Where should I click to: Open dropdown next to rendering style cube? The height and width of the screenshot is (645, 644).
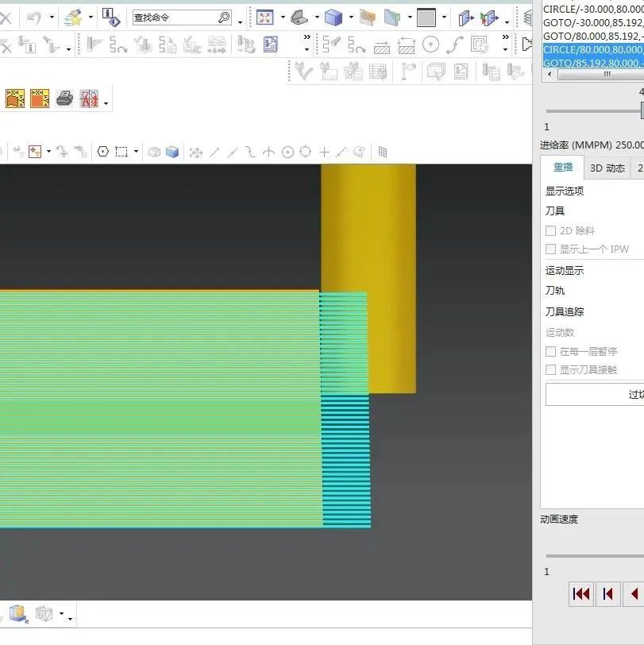[x=350, y=17]
